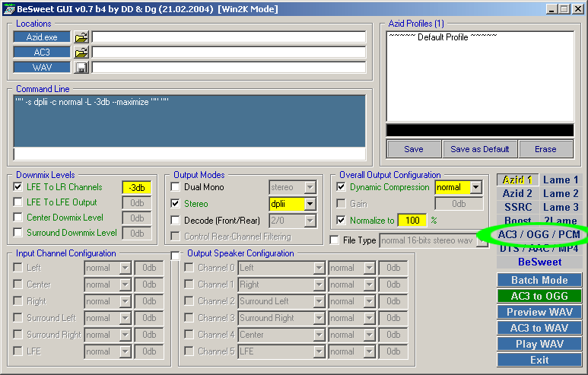Click the save disk icon for WAV

(x=81, y=68)
